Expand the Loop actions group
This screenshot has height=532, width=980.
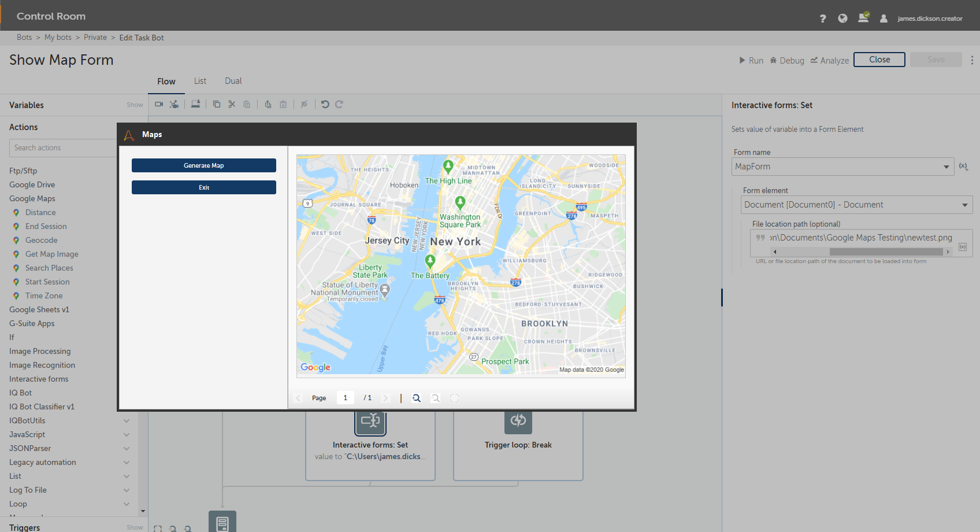point(127,504)
